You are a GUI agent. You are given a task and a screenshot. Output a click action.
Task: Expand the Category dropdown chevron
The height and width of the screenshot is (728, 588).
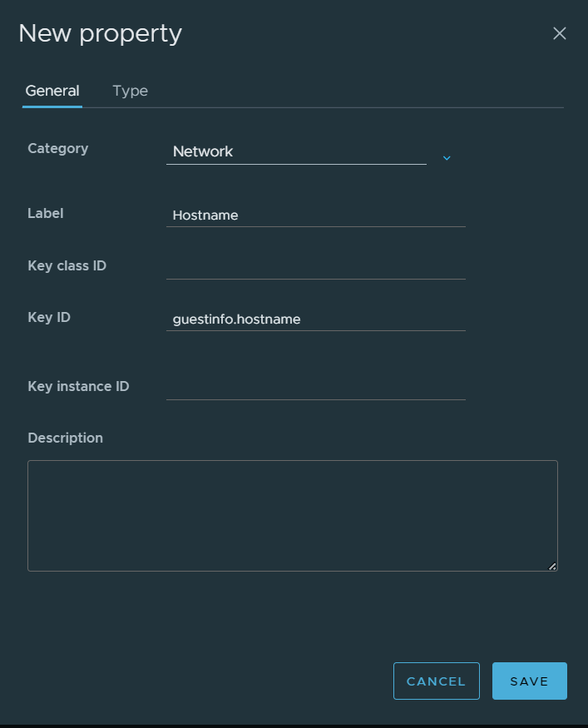pos(447,158)
